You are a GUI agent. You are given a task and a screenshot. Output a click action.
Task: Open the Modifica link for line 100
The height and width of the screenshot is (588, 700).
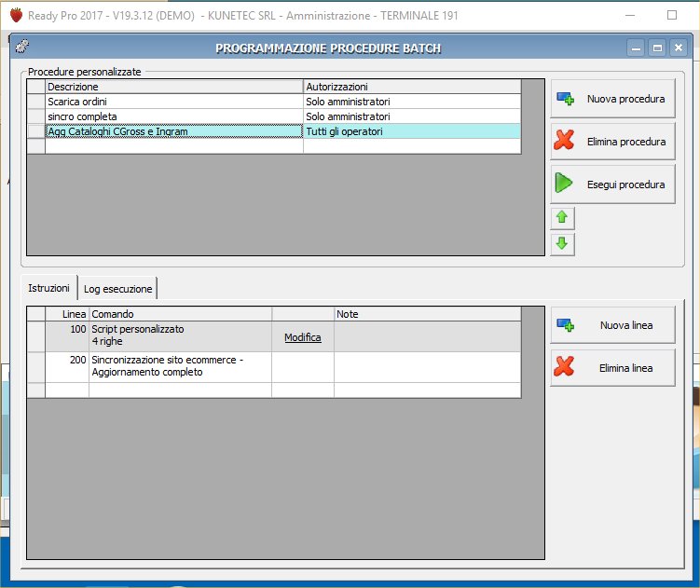(x=303, y=337)
